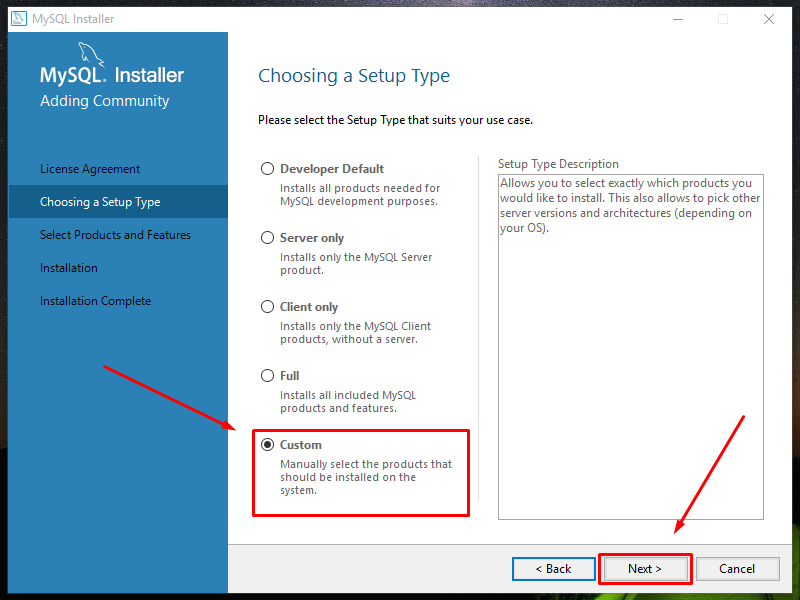Screen dimensions: 800x600
Task: Open the License Agreement step in sidebar
Action: pos(90,169)
